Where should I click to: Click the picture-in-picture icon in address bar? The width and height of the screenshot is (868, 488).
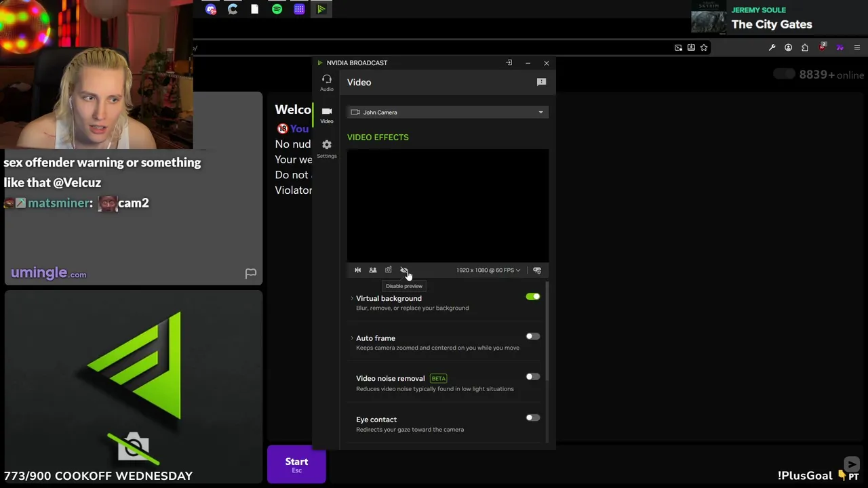tap(678, 47)
